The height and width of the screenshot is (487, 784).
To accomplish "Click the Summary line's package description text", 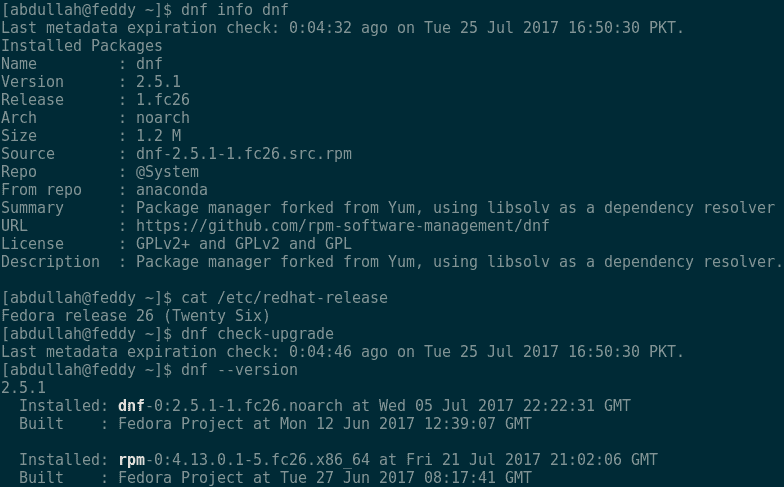I will [455, 208].
